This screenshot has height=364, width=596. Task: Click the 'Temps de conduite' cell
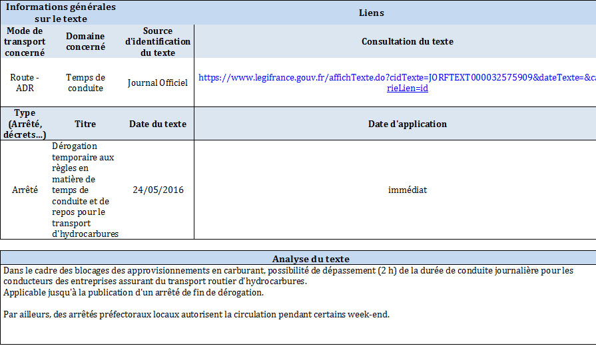(85, 83)
